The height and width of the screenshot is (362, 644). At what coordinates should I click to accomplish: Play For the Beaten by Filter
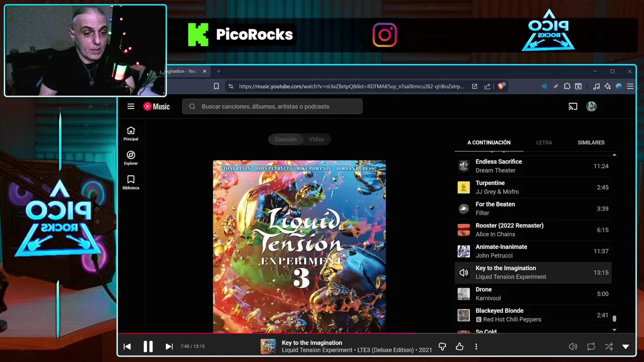(x=533, y=209)
